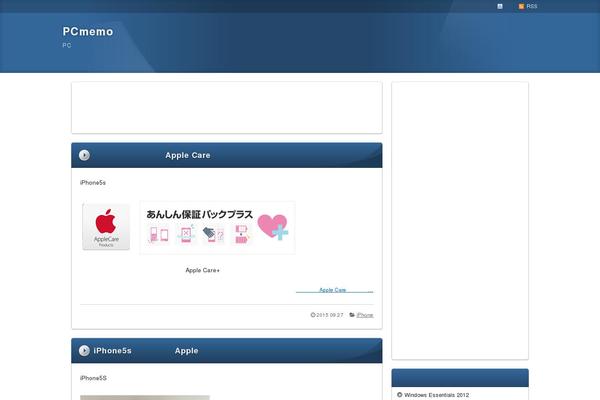
Task: Open the Apple Care post title
Action: coord(188,155)
